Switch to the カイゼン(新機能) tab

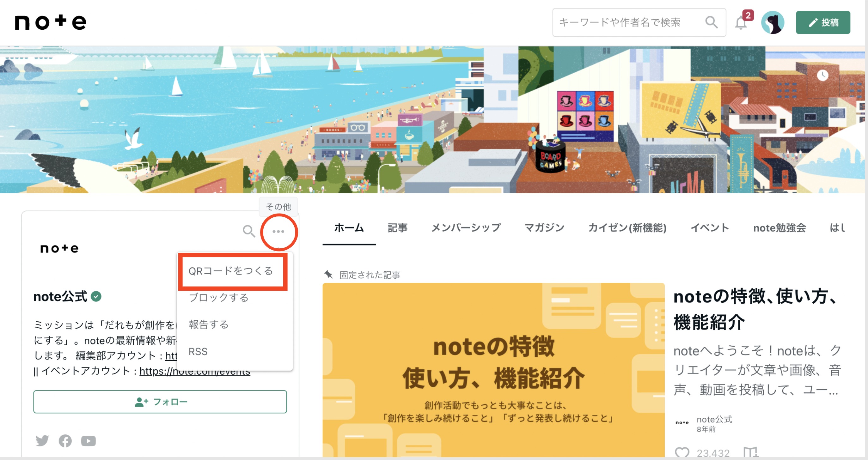coord(627,228)
